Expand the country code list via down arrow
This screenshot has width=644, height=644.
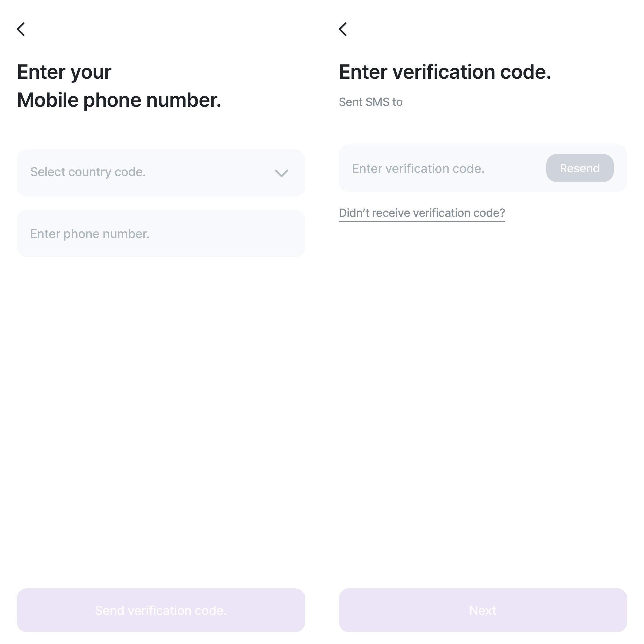click(281, 173)
